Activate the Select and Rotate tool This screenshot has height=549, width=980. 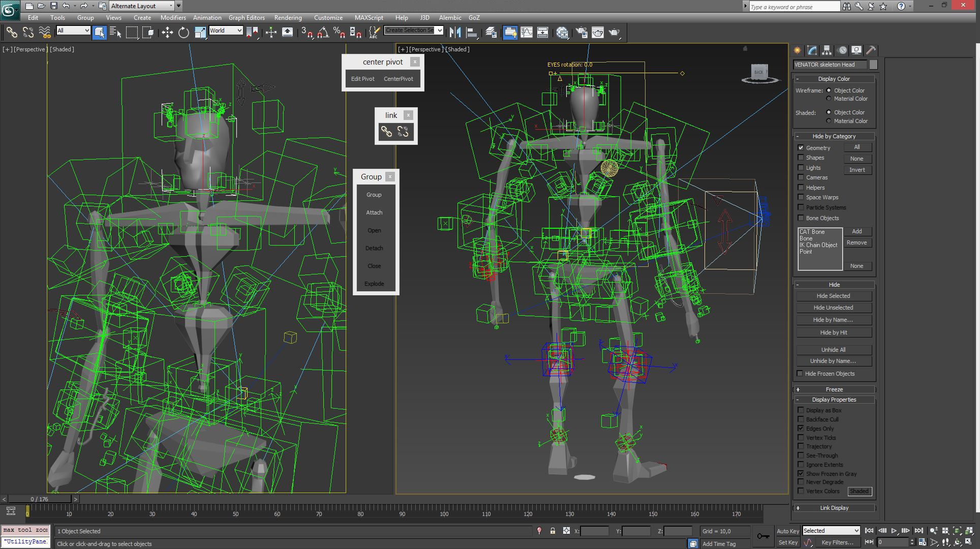[183, 33]
